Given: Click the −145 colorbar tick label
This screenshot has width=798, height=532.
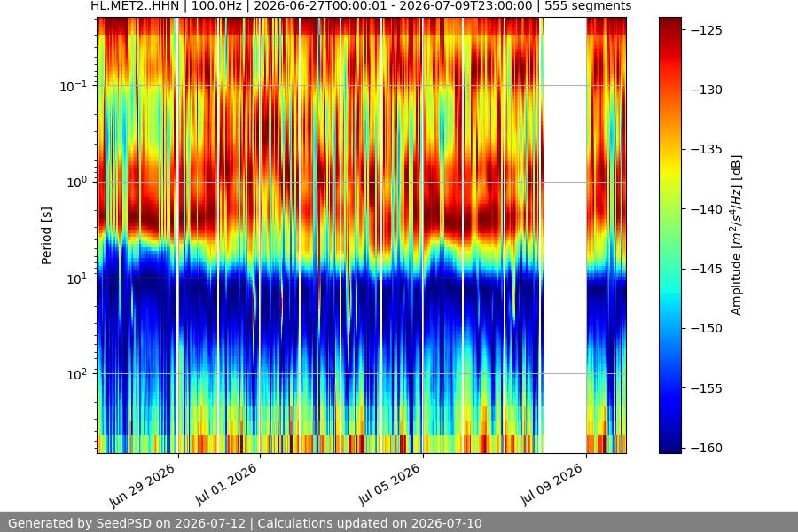Looking at the screenshot, I should (707, 269).
